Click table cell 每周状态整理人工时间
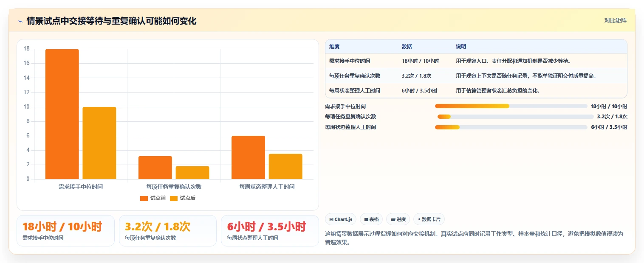 [355, 91]
